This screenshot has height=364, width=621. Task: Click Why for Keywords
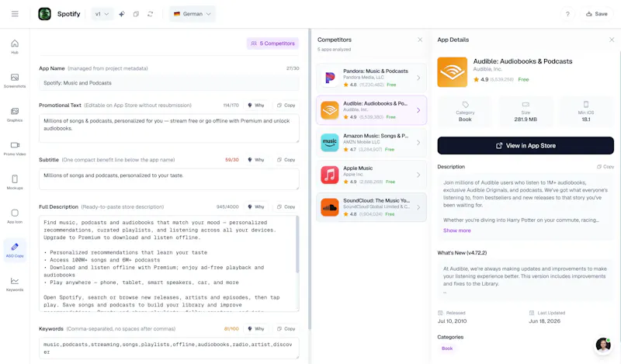point(256,329)
